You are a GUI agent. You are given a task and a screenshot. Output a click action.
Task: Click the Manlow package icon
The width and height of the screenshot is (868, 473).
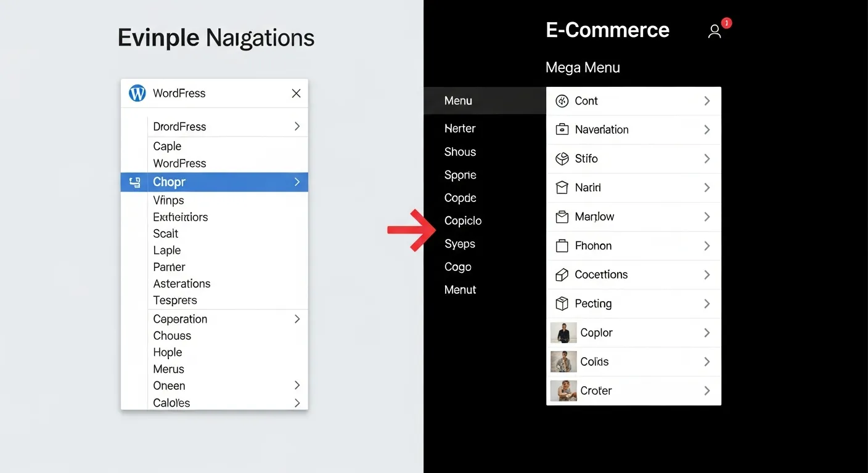point(562,217)
